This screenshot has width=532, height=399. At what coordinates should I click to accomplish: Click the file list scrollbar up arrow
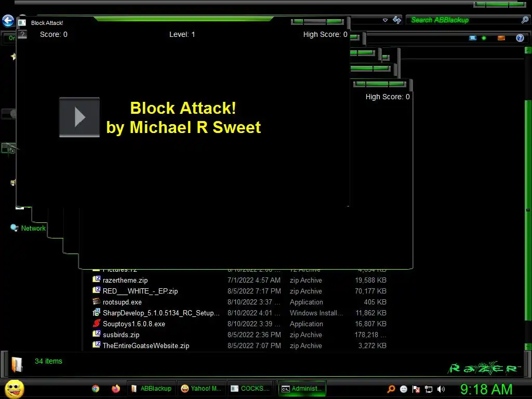(x=528, y=50)
